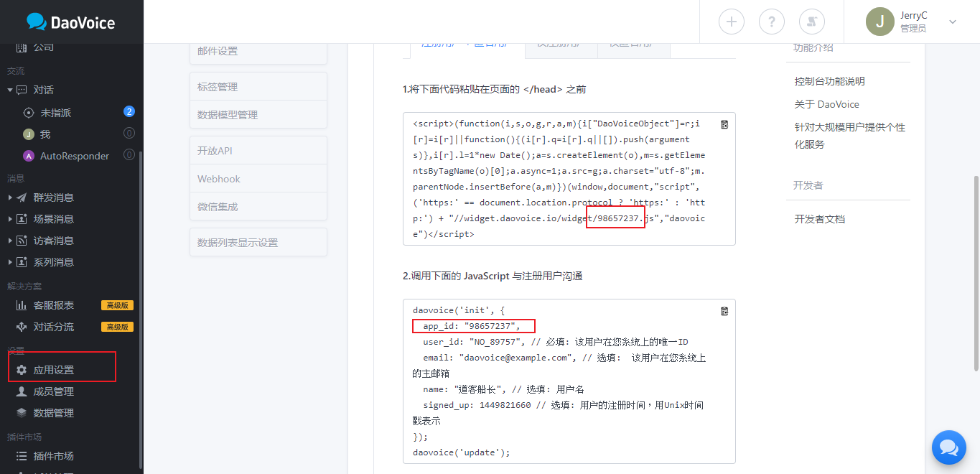The width and height of the screenshot is (980, 474).
Task: Select the 开放API settings item
Action: pyautogui.click(x=215, y=151)
